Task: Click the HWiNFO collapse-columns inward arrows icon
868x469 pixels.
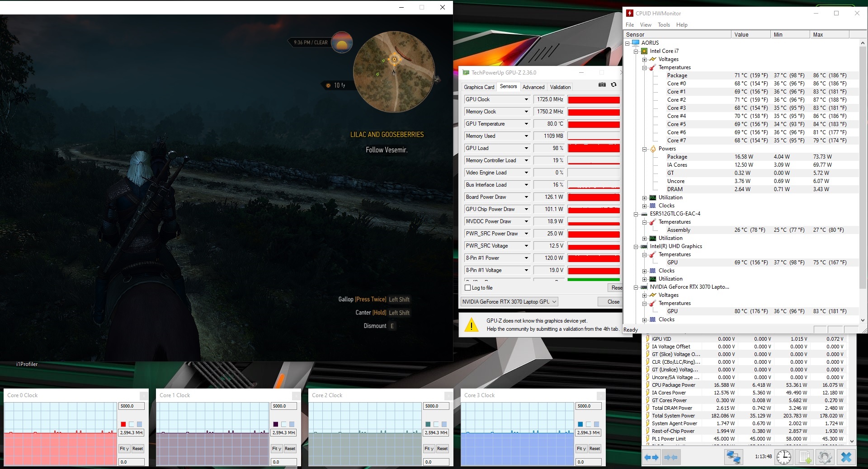Action: (x=671, y=457)
